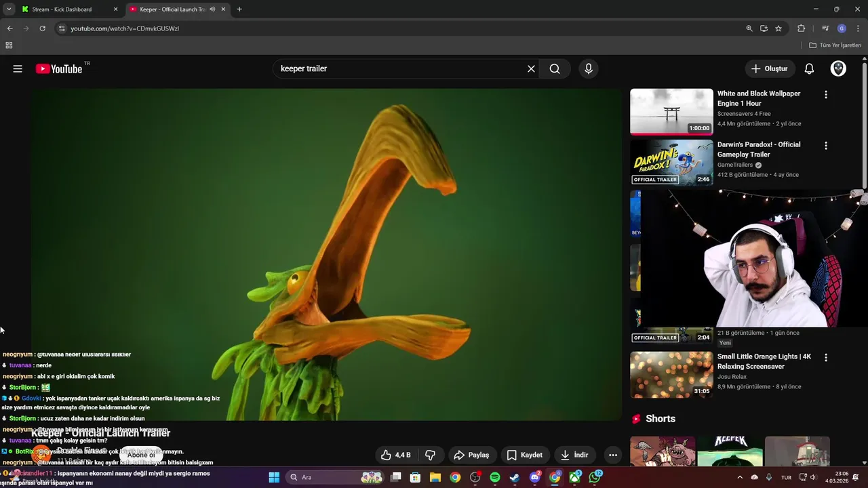Click the Paylaş share button

tap(472, 455)
